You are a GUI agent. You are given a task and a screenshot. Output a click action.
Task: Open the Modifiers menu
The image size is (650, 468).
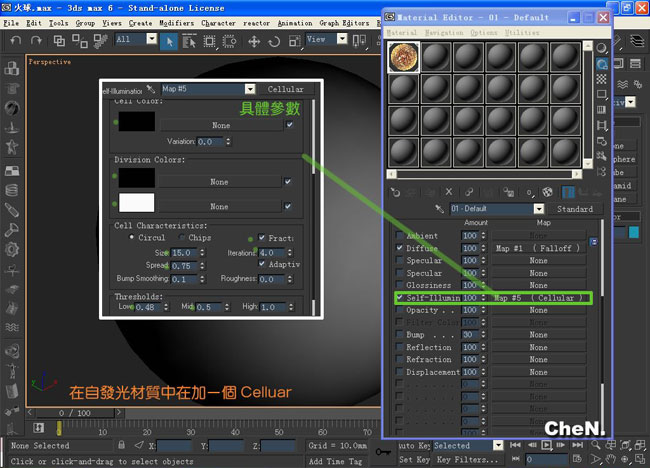click(176, 23)
